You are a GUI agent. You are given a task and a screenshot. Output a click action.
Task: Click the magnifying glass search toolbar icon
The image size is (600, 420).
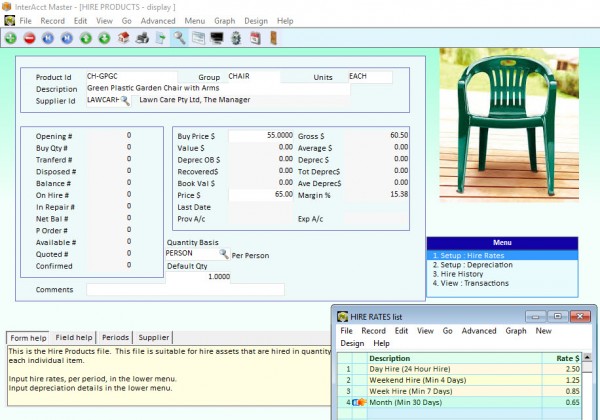coord(179,38)
